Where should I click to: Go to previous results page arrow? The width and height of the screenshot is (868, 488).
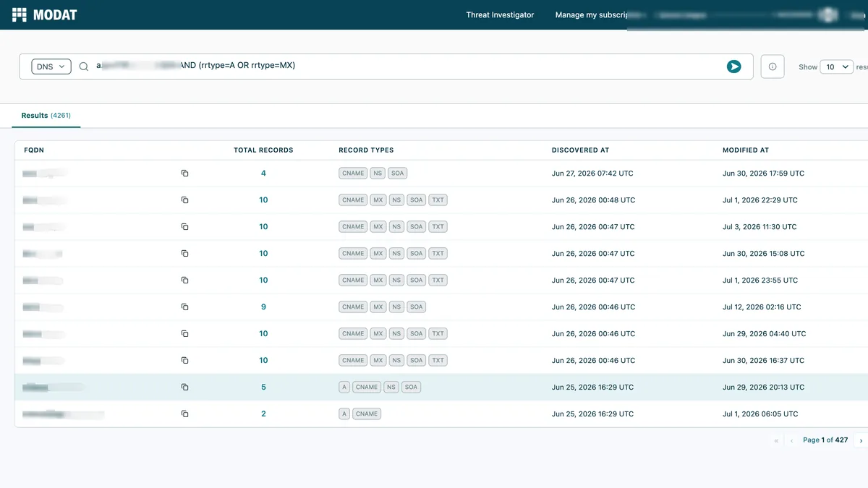click(x=791, y=440)
